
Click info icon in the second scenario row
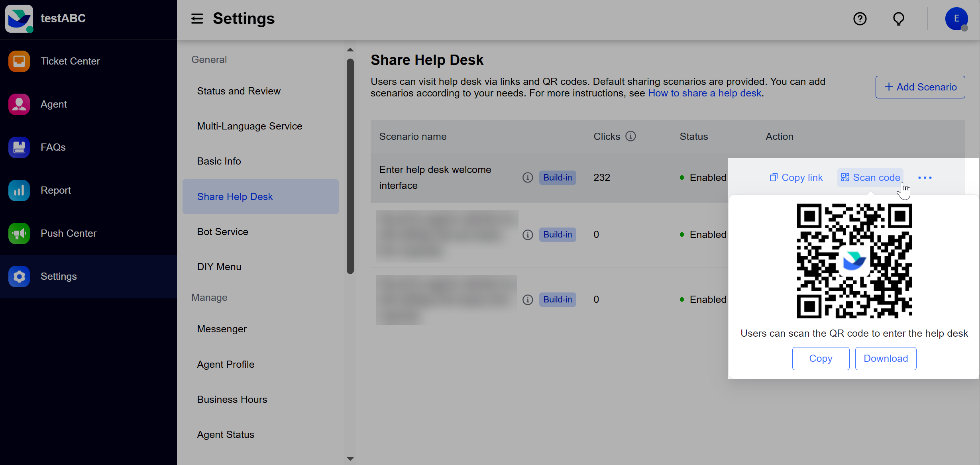coord(528,235)
